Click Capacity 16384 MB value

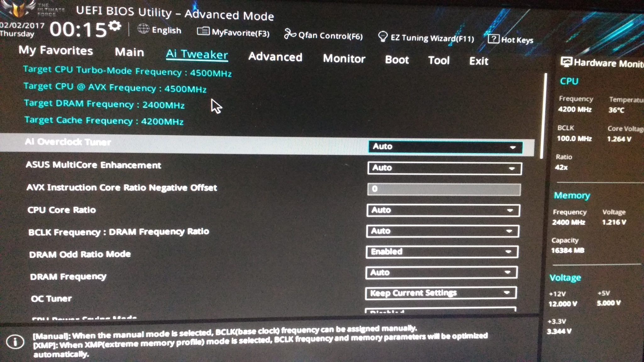567,250
